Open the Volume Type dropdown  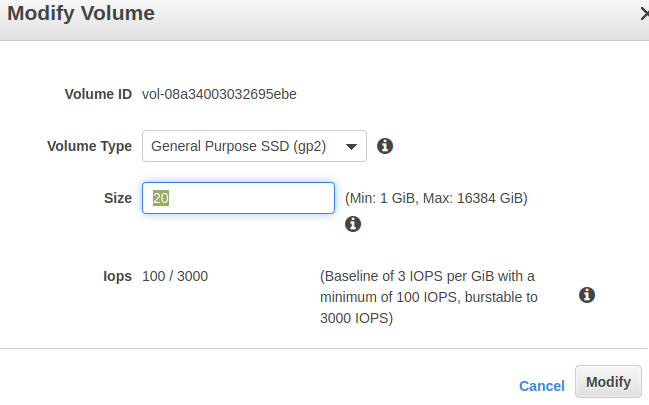pos(254,146)
